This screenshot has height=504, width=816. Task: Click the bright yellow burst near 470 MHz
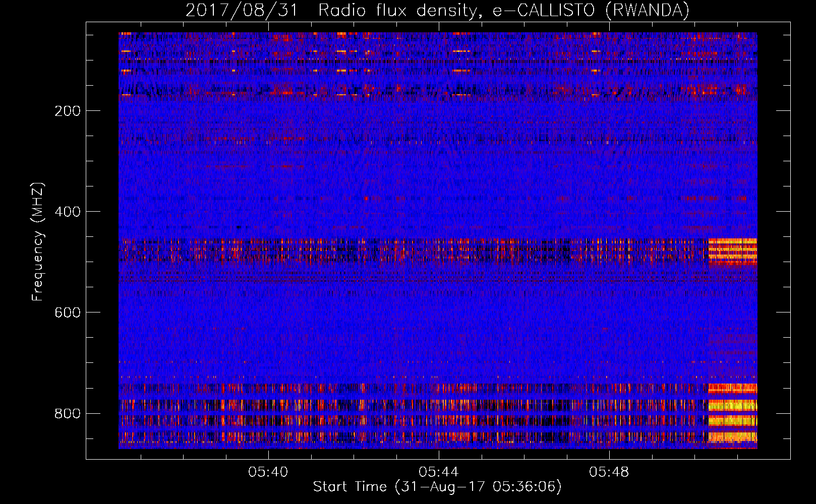pos(732,251)
